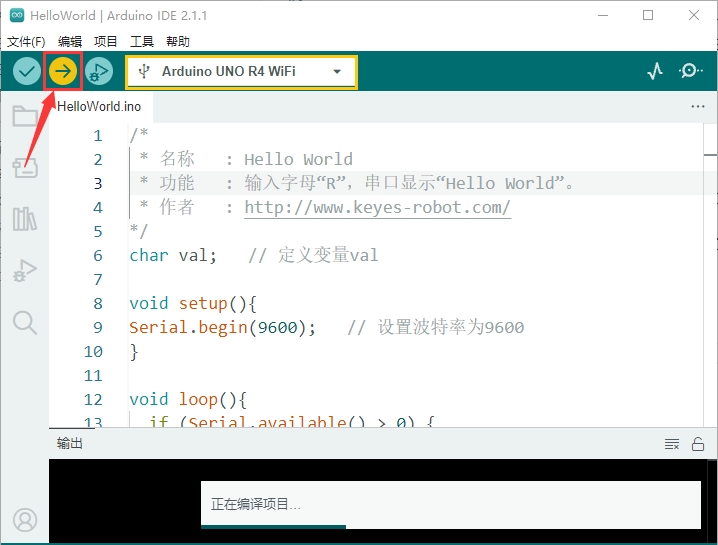Viewport: 718px width, 545px height.
Task: Start debugging with the debug play button
Action: coord(99,71)
